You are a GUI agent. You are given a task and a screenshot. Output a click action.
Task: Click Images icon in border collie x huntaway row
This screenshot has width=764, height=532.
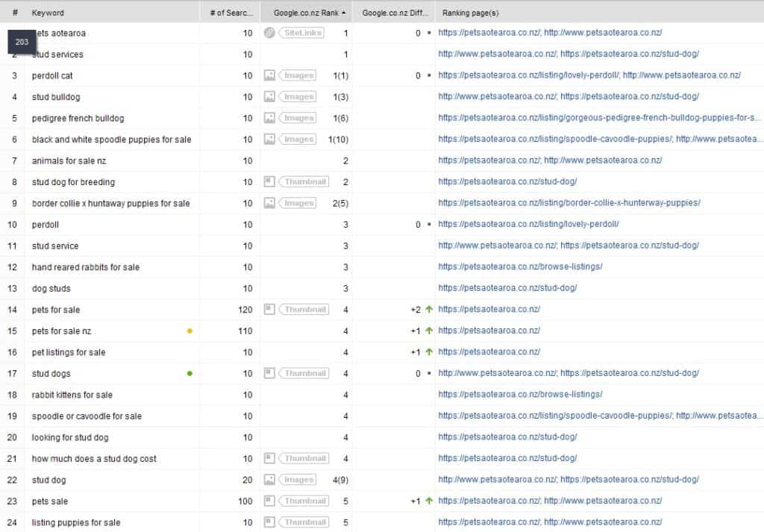tap(269, 203)
